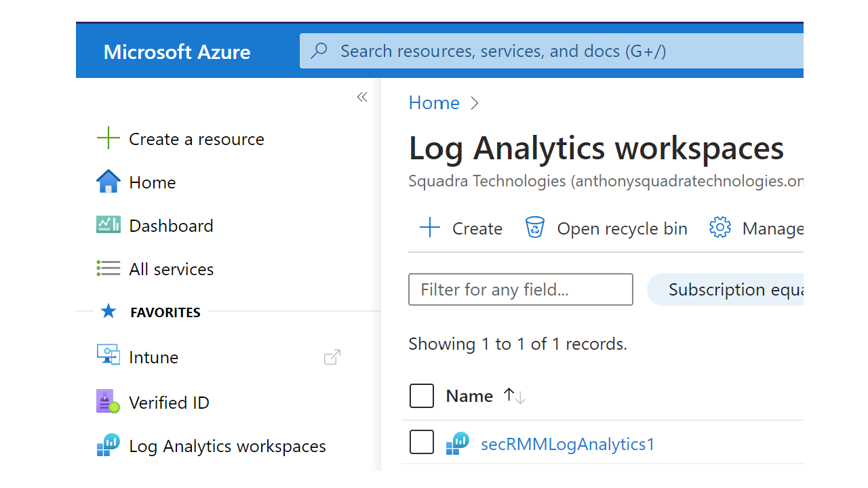This screenshot has height=488, width=868.
Task: Click the Manage gear icon
Action: (719, 228)
